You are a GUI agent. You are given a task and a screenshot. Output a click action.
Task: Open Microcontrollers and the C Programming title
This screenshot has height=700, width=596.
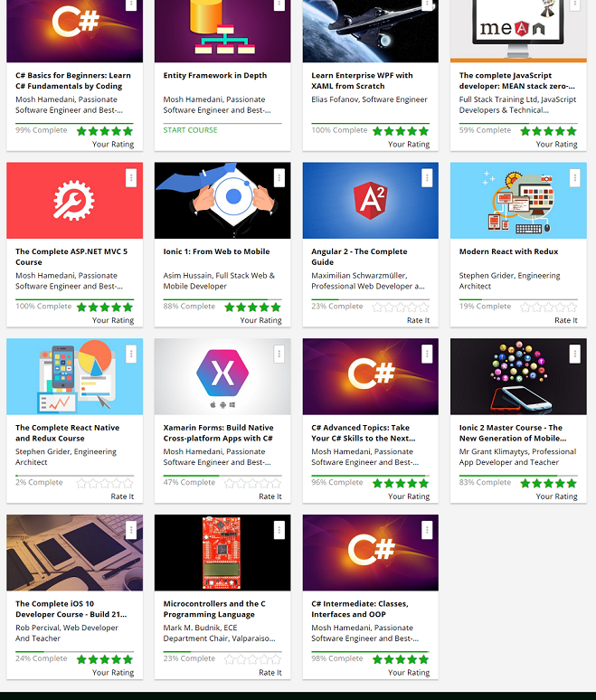tap(214, 609)
